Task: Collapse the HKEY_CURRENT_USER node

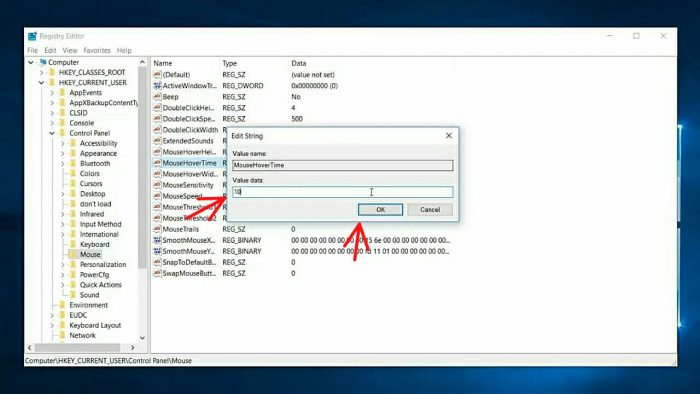Action: [42, 83]
